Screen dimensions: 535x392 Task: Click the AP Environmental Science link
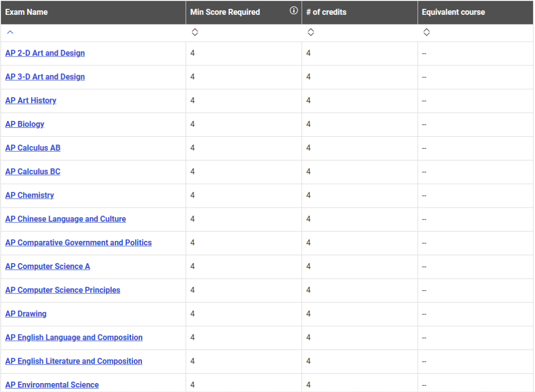tap(52, 385)
